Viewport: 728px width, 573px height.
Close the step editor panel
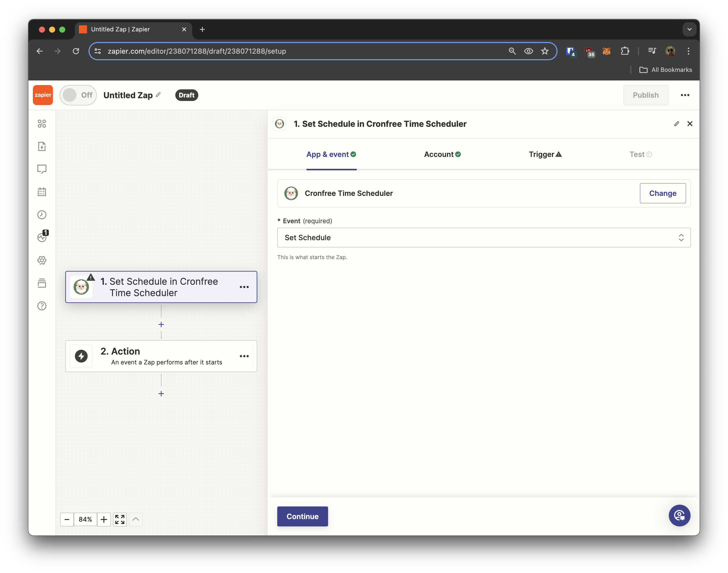pyautogui.click(x=690, y=124)
